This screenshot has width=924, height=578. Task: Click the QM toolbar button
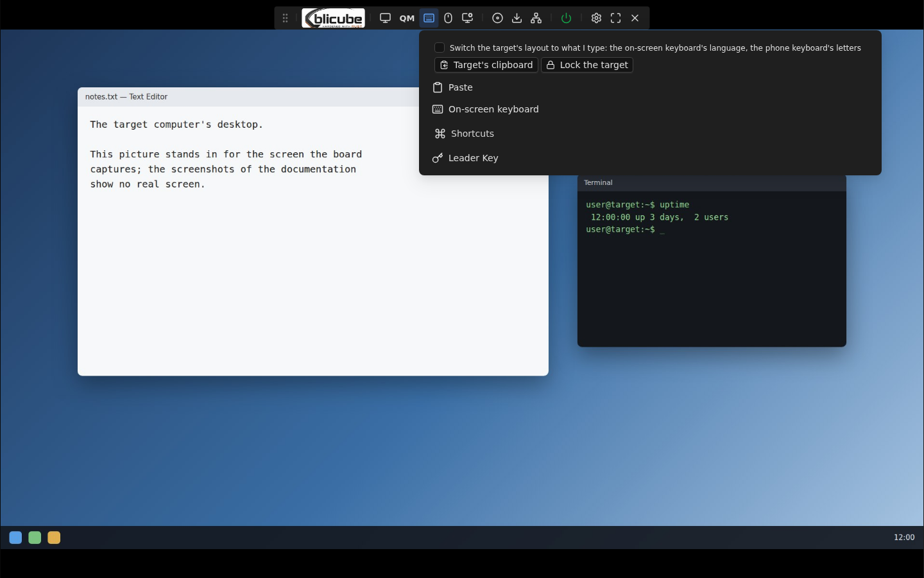click(x=407, y=18)
